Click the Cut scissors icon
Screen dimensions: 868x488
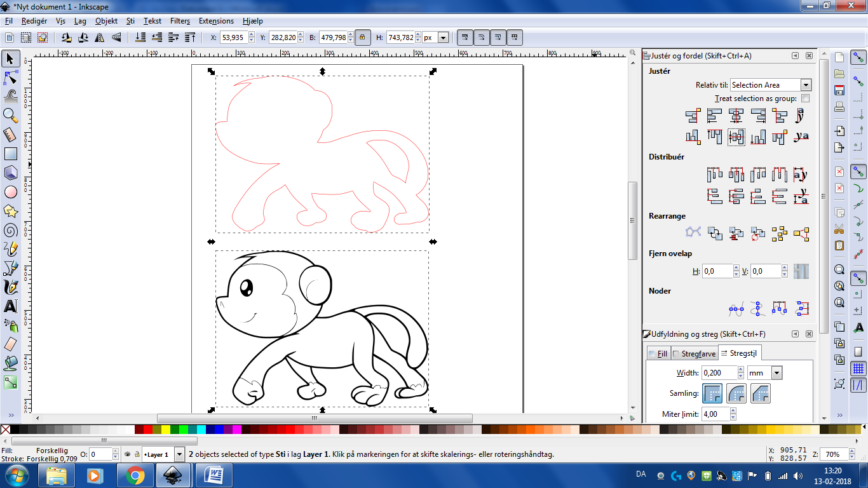pyautogui.click(x=839, y=229)
